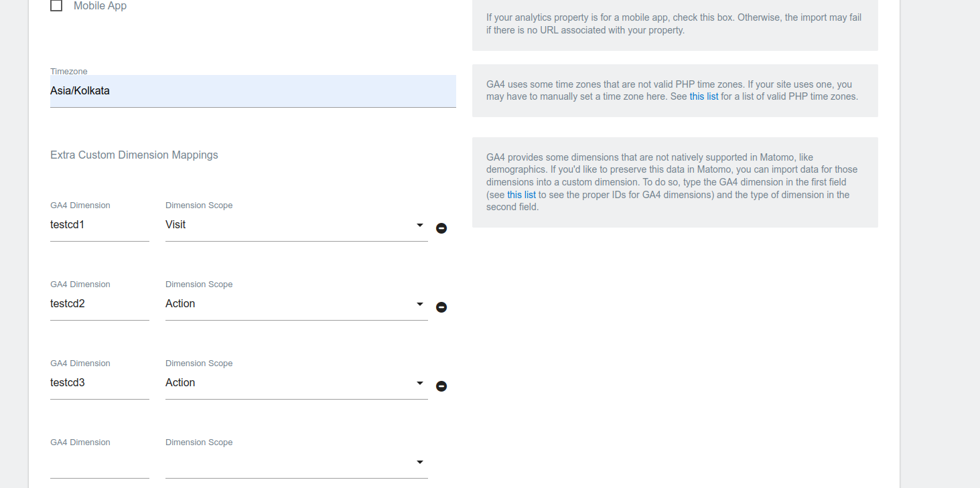
Task: Click the minus icon beside the Visit scope row
Action: click(x=441, y=228)
